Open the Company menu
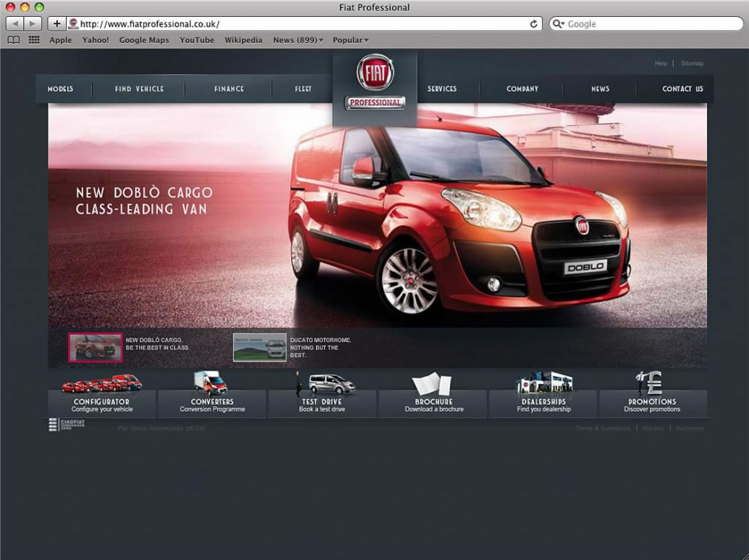Viewport: 749px width, 560px height. tap(522, 88)
